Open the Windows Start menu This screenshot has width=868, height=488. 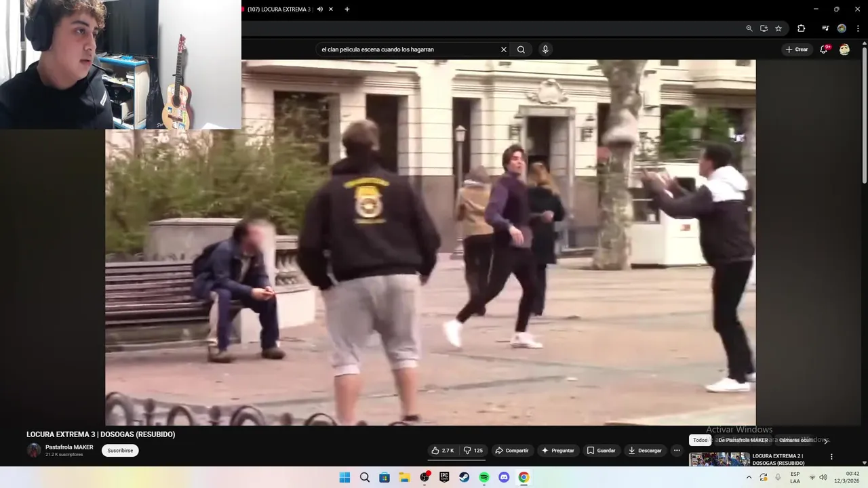pos(344,477)
